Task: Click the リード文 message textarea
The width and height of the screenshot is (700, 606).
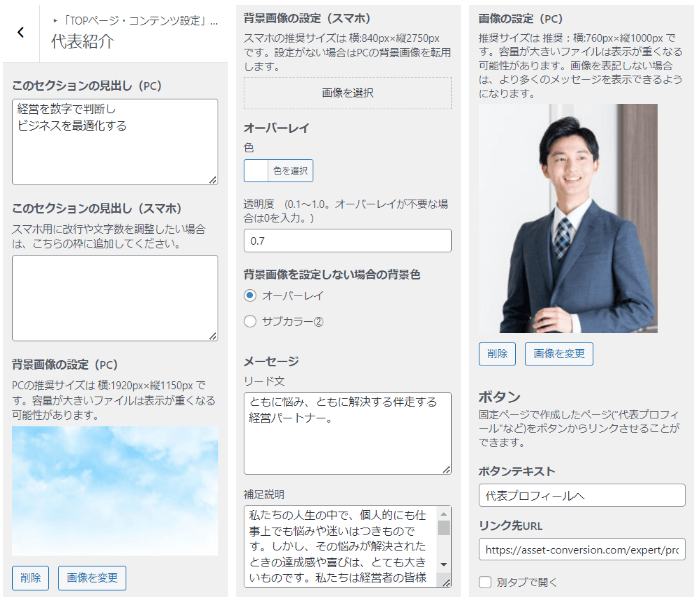Action: tap(347, 433)
